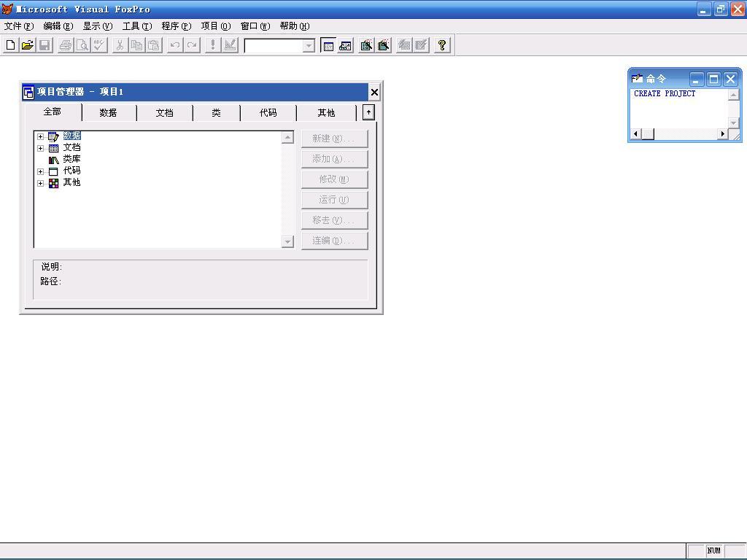Click the Help question mark icon
Screen dimensions: 747x560
[442, 45]
